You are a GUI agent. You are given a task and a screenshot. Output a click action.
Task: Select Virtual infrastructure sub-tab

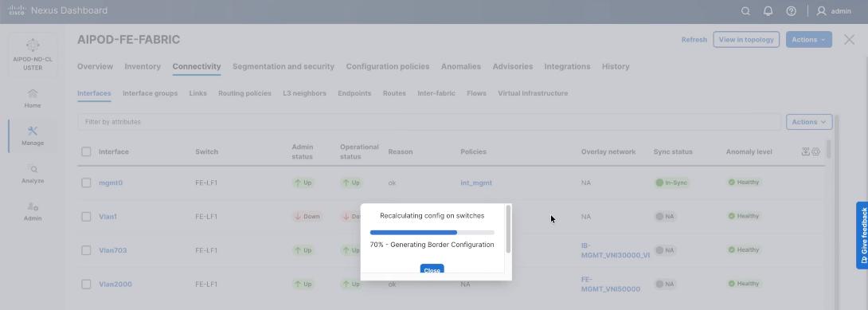(x=533, y=93)
